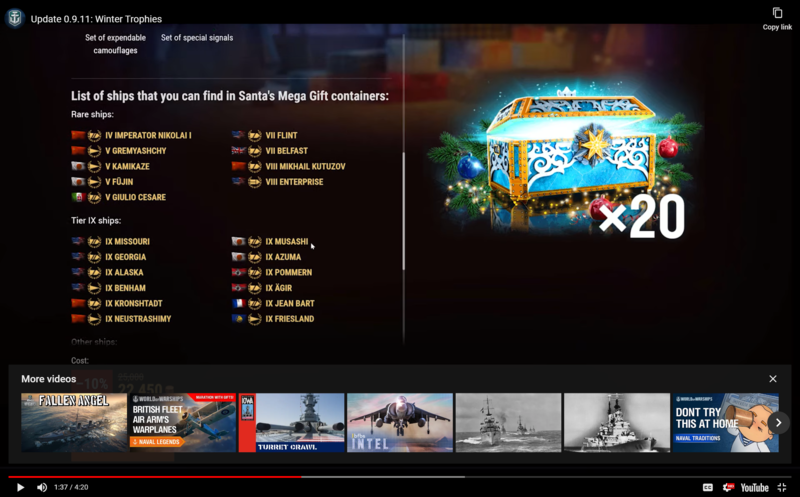Click the 'V Giulio Cesare' ship entry
The width and height of the screenshot is (800, 497).
coord(119,197)
